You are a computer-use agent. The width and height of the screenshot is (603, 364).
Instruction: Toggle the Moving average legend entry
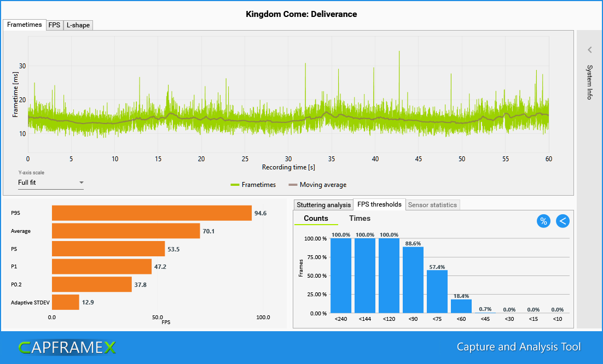pos(318,185)
